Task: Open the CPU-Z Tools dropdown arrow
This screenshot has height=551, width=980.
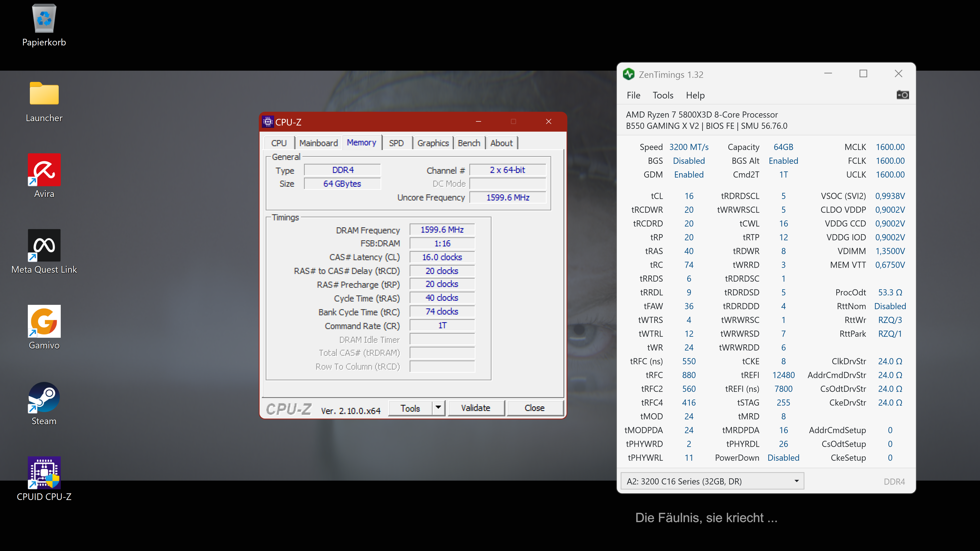Action: click(438, 408)
